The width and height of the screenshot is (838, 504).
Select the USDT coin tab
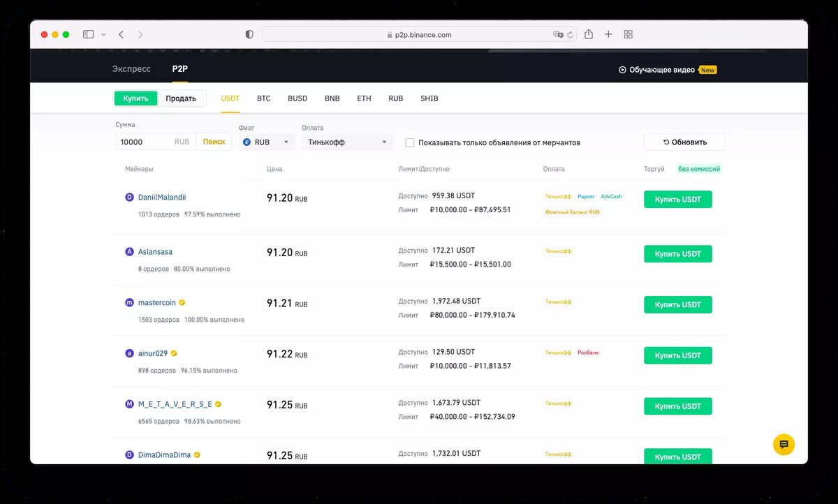click(230, 98)
